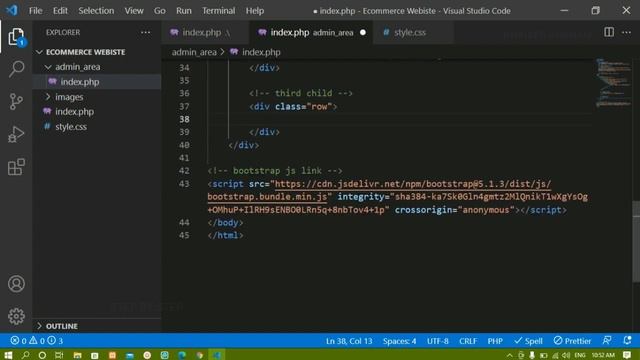Open the Windows Start menu
The height and width of the screenshot is (360, 640).
(x=8, y=355)
